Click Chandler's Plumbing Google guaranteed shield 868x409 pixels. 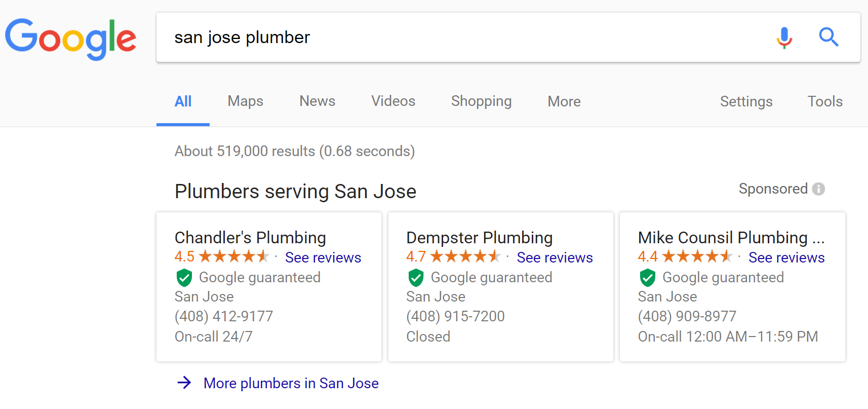tap(184, 278)
